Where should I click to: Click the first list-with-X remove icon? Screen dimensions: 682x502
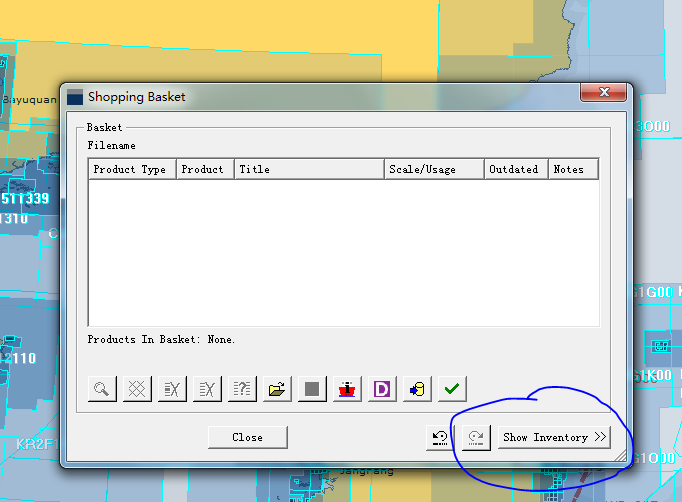[x=173, y=389]
